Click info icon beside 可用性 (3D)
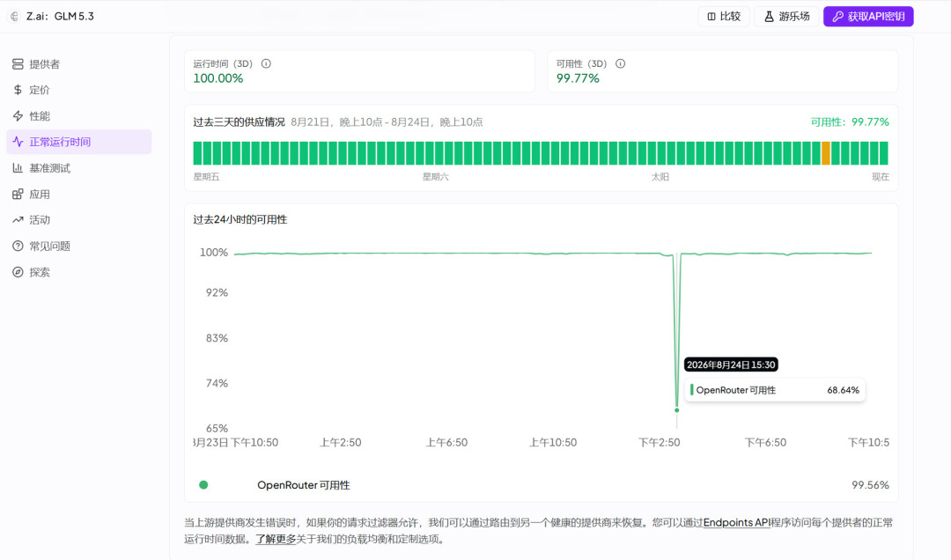The width and height of the screenshot is (951, 560). point(620,63)
